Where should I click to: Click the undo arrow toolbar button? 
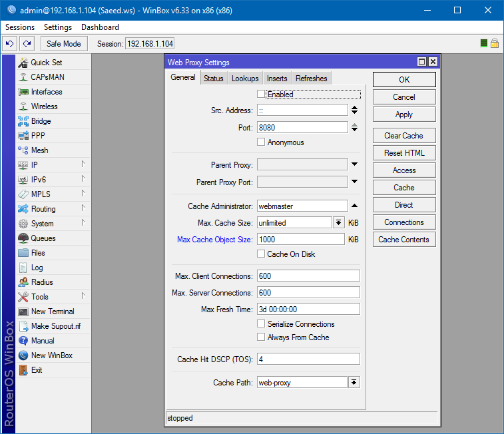pos(9,44)
